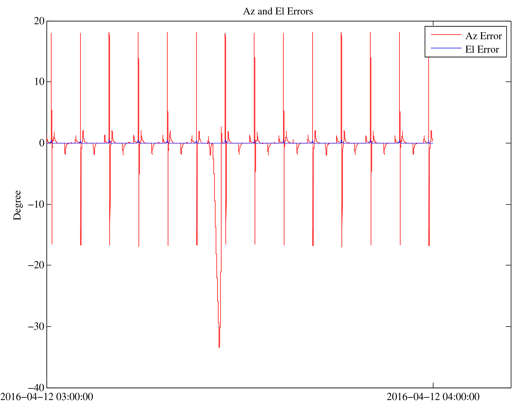Click the y-axis tick label −10
This screenshot has height=420, width=518.
point(36,205)
